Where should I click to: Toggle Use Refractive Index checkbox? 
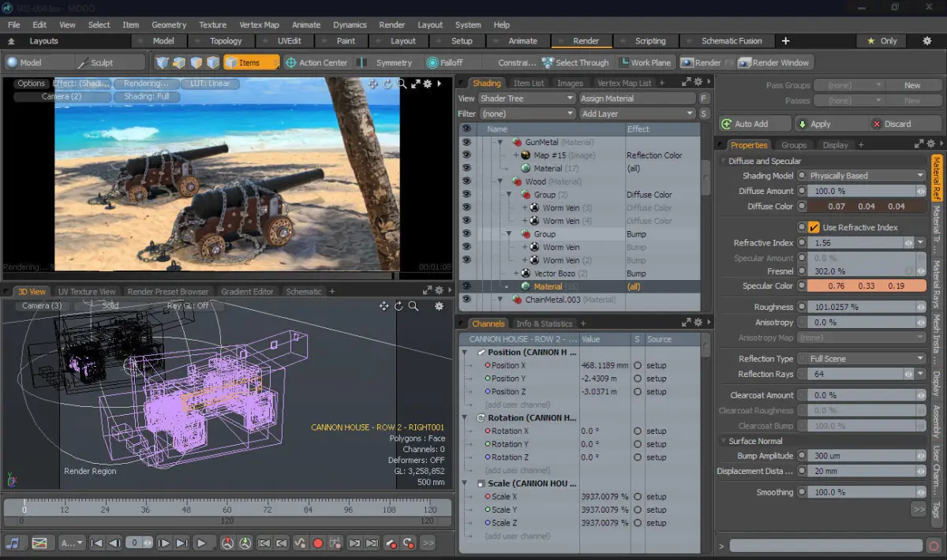[x=814, y=227]
